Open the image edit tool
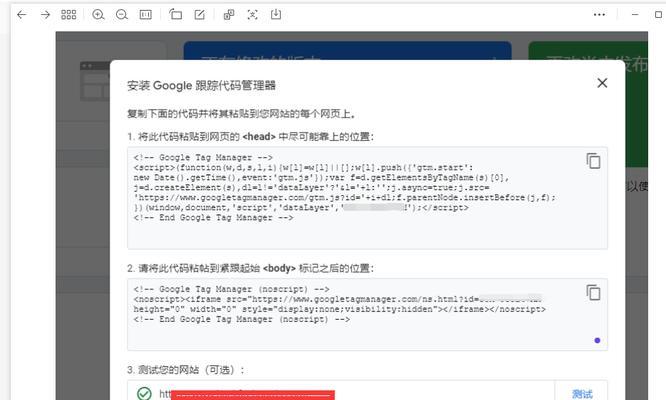 click(199, 15)
